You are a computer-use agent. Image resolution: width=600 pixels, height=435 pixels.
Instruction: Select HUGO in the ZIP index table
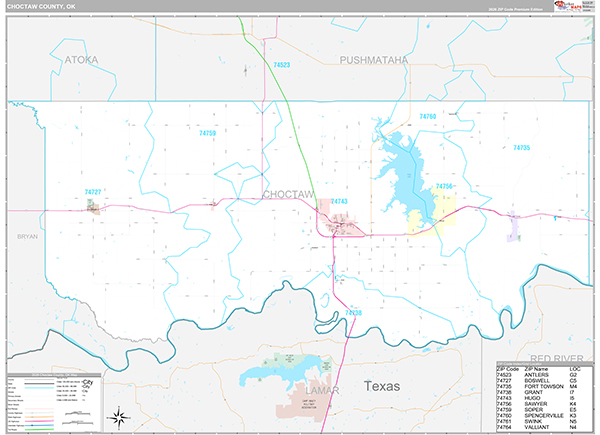pos(532,398)
